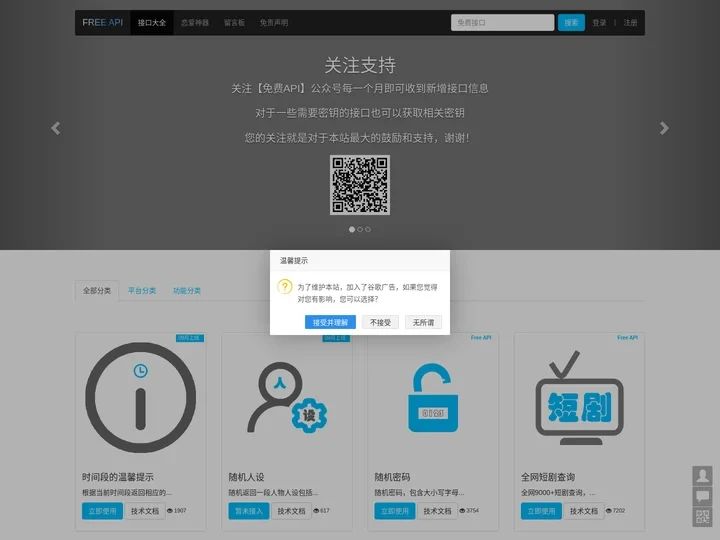Select the first carousel indicator dot
The width and height of the screenshot is (720, 540).
click(x=352, y=230)
